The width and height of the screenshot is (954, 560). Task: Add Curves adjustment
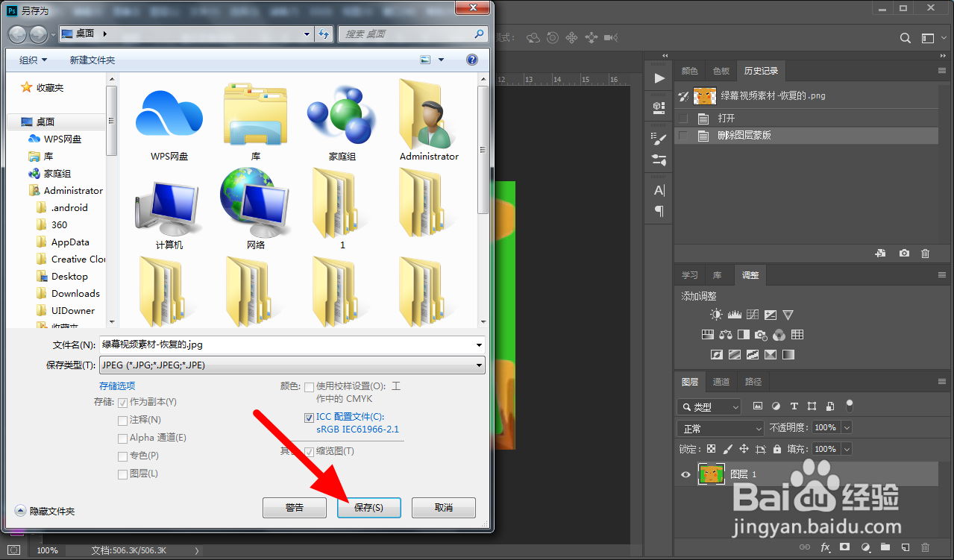coord(752,315)
